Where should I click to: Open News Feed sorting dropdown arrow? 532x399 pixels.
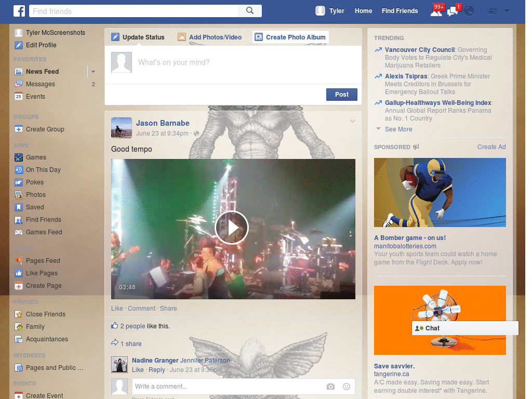[92, 71]
